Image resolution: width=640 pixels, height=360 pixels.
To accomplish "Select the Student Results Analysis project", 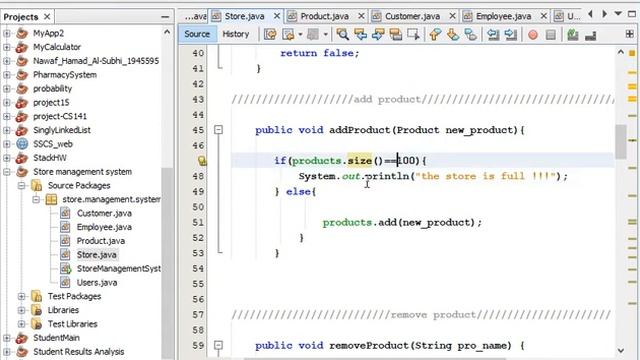I will point(78,352).
